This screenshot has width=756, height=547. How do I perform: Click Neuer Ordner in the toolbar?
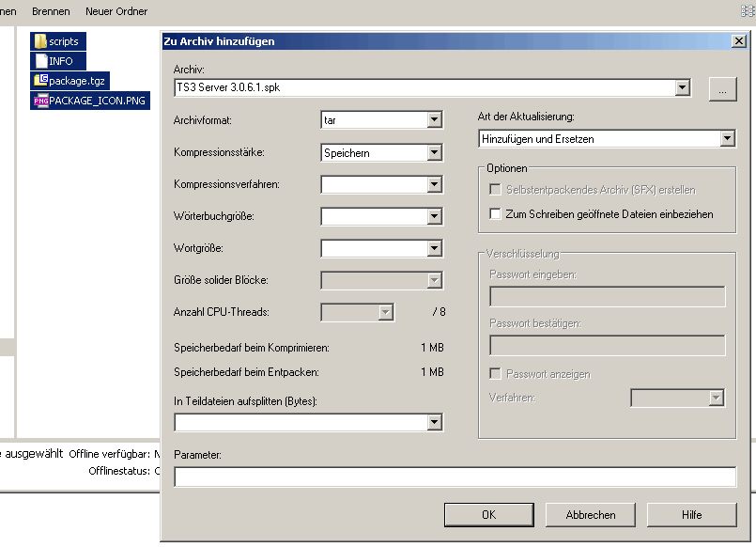pos(116,11)
